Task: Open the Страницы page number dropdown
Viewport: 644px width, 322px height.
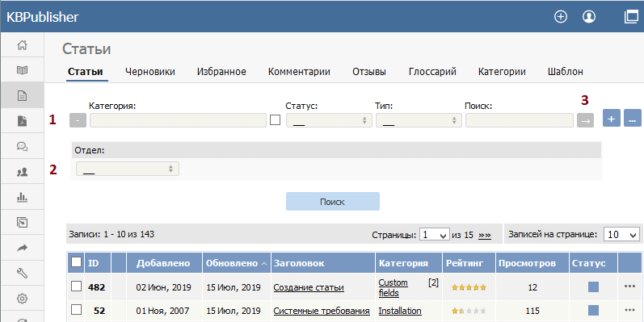Action: point(434,235)
